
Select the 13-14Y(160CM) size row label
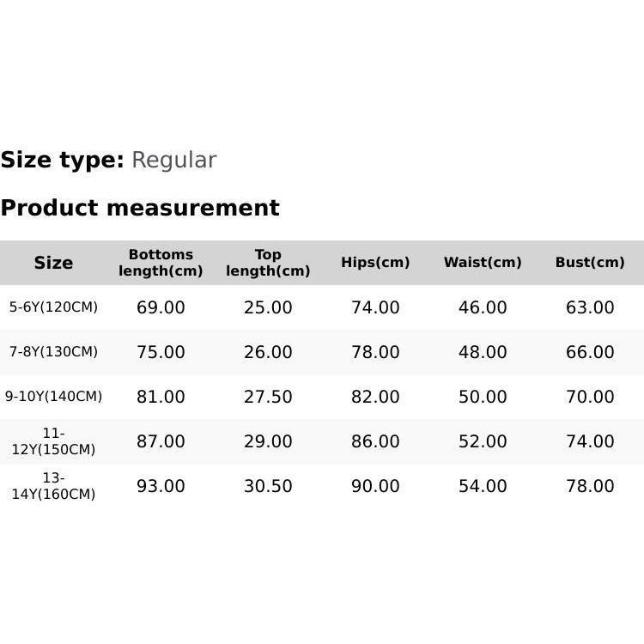click(53, 486)
